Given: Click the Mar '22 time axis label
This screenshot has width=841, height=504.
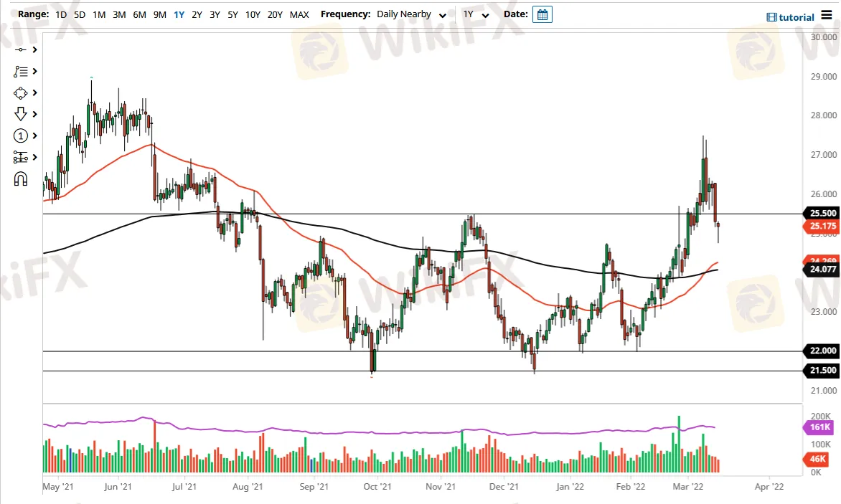Looking at the screenshot, I should 688,487.
